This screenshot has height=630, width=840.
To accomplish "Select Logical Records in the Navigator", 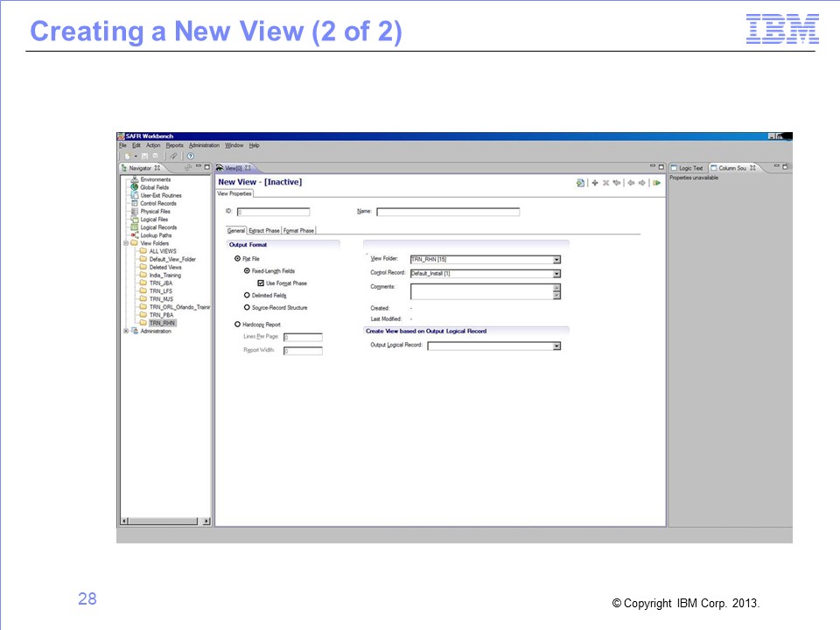I will [x=158, y=227].
